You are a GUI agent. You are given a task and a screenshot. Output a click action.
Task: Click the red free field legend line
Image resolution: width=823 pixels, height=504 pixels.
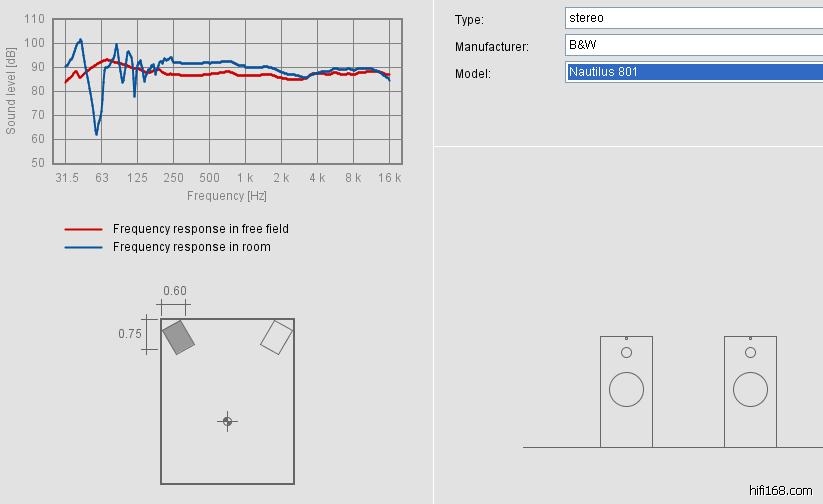83,229
